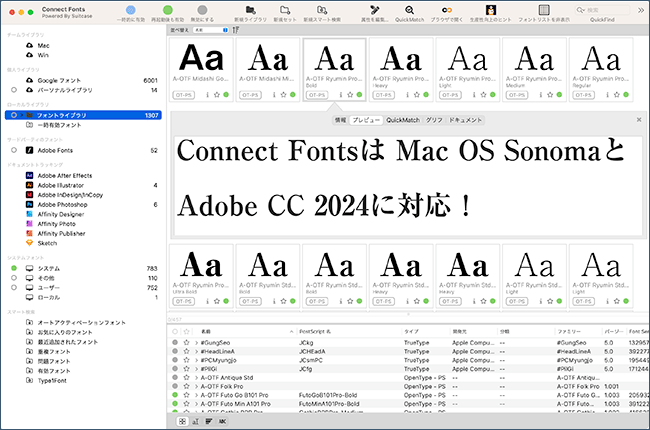This screenshot has width=650, height=430.
Task: Toggle activation dot of A-OTF Futo Go B101 Pro
Action: tap(175, 395)
